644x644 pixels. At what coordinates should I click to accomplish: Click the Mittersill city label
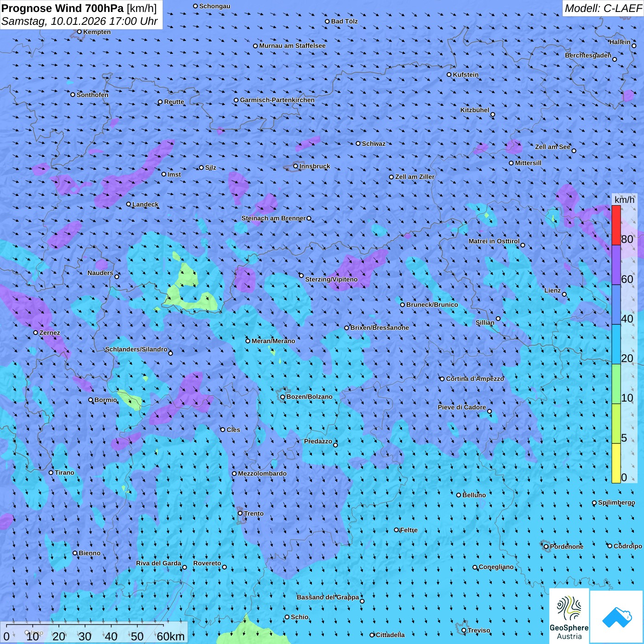[528, 163]
